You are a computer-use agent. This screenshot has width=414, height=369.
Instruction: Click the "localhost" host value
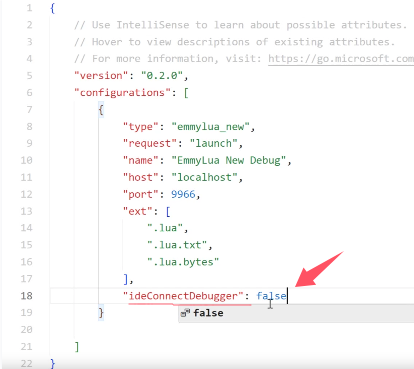204,177
